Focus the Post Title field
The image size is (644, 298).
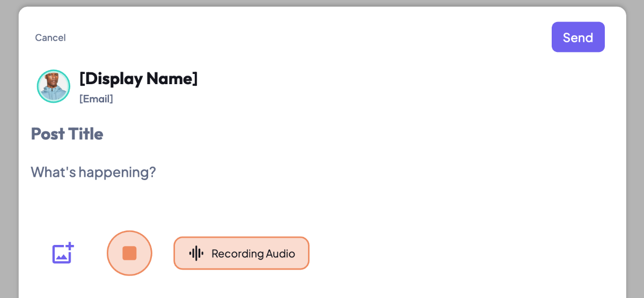point(67,133)
